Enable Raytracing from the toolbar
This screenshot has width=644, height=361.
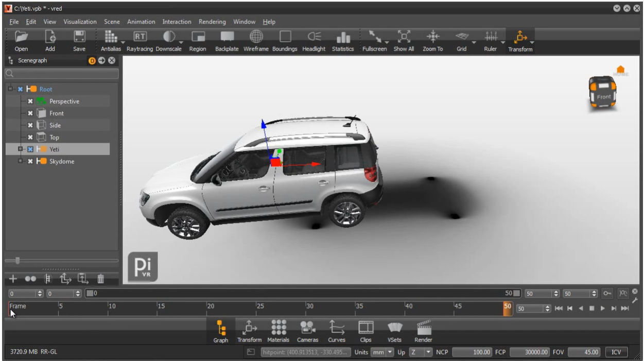pos(140,37)
